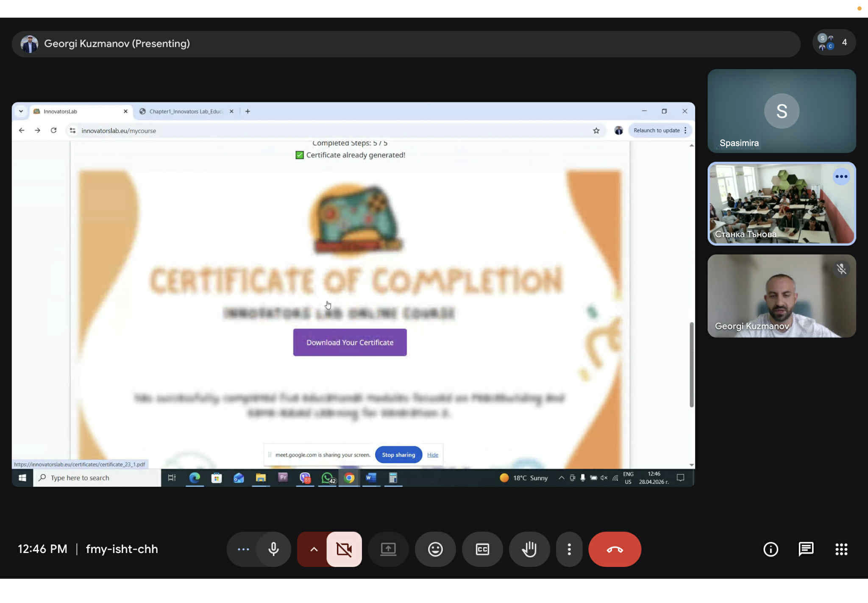Turn on the camera in Meet
The height and width of the screenshot is (603, 868).
[x=344, y=549]
